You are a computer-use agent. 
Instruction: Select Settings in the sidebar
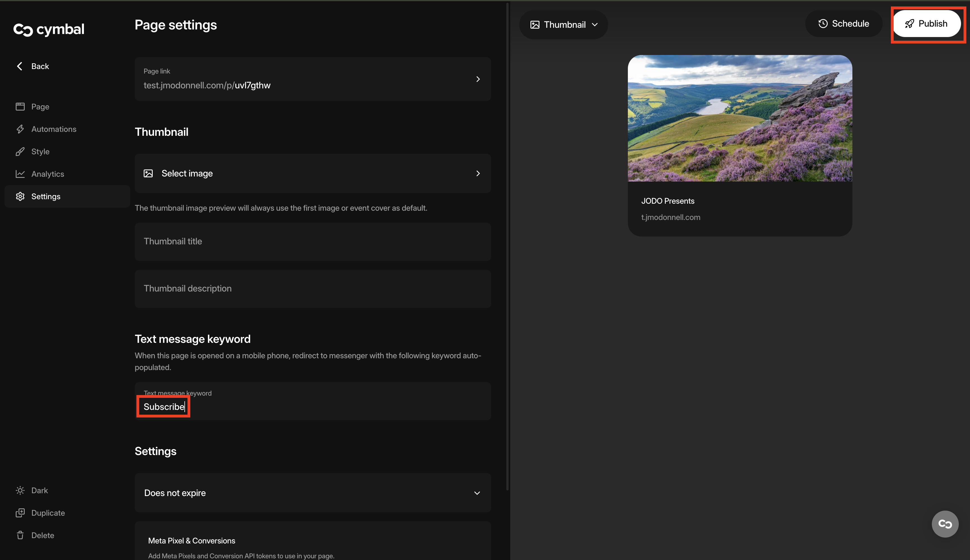pos(45,197)
